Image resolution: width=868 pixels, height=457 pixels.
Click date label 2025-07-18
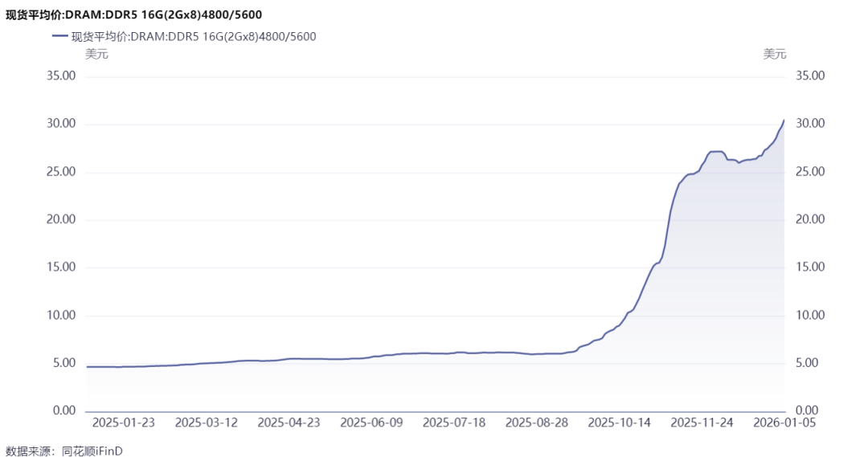(x=454, y=422)
